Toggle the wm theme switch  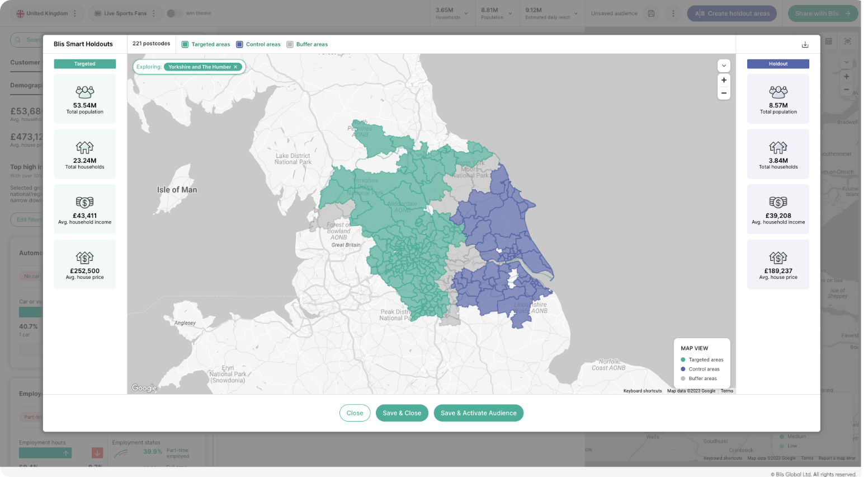pos(174,13)
